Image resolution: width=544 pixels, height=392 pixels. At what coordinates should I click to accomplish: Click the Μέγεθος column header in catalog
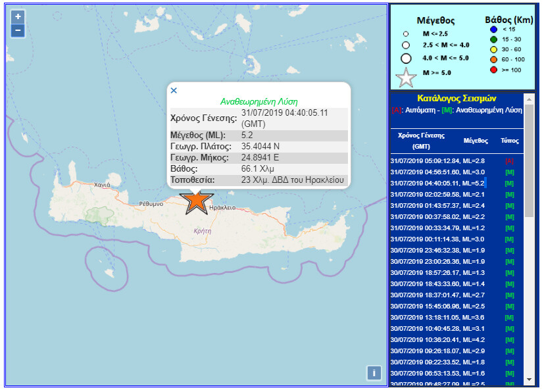point(476,141)
